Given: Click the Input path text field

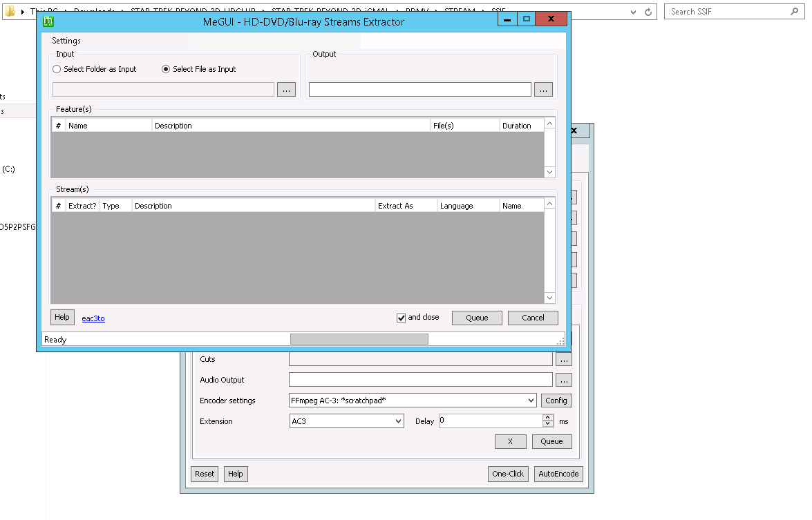Looking at the screenshot, I should [163, 90].
